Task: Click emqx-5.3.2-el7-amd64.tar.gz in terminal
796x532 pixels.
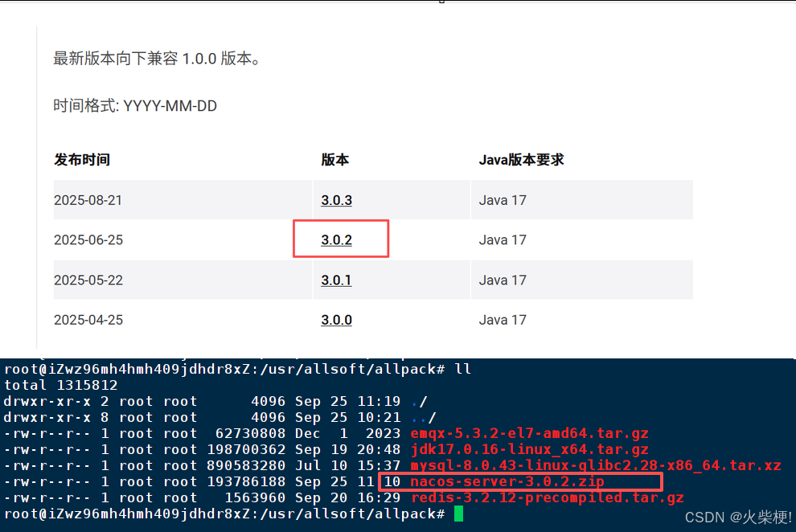Action: tap(530, 433)
